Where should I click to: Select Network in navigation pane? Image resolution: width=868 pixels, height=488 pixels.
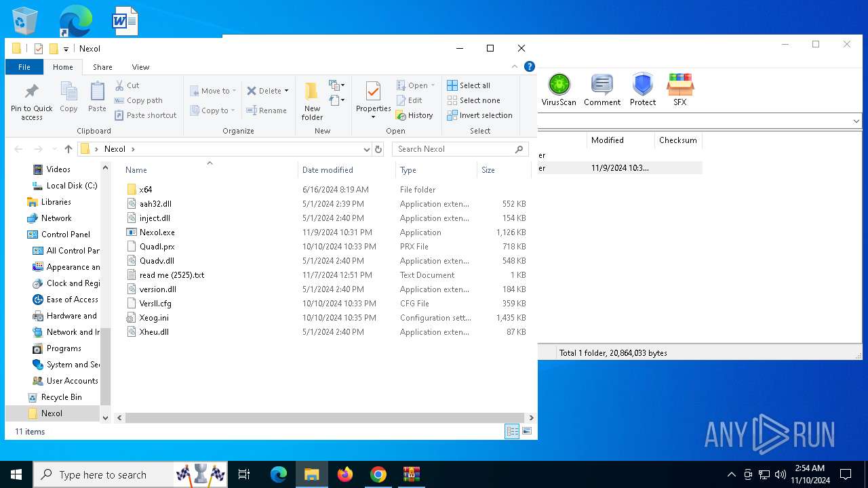[x=56, y=218]
